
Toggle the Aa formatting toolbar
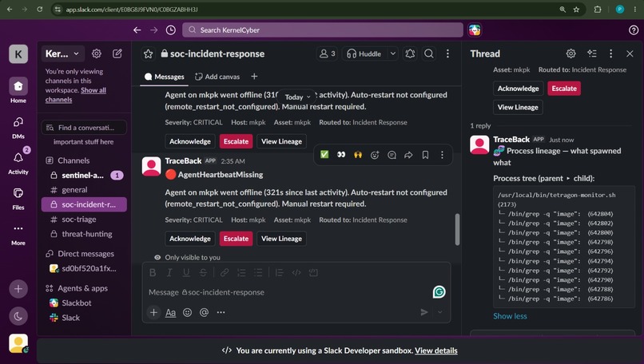point(170,313)
